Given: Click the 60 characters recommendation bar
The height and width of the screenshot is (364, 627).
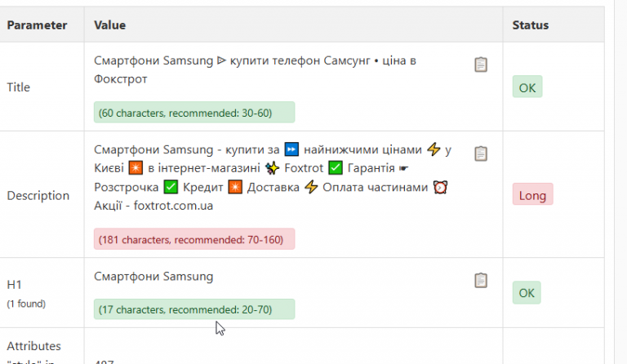Looking at the screenshot, I should click(x=194, y=113).
